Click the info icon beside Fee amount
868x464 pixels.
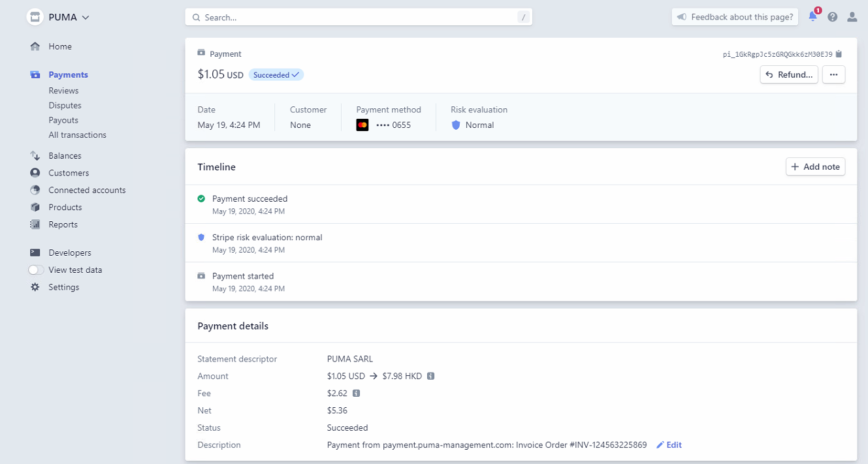356,394
